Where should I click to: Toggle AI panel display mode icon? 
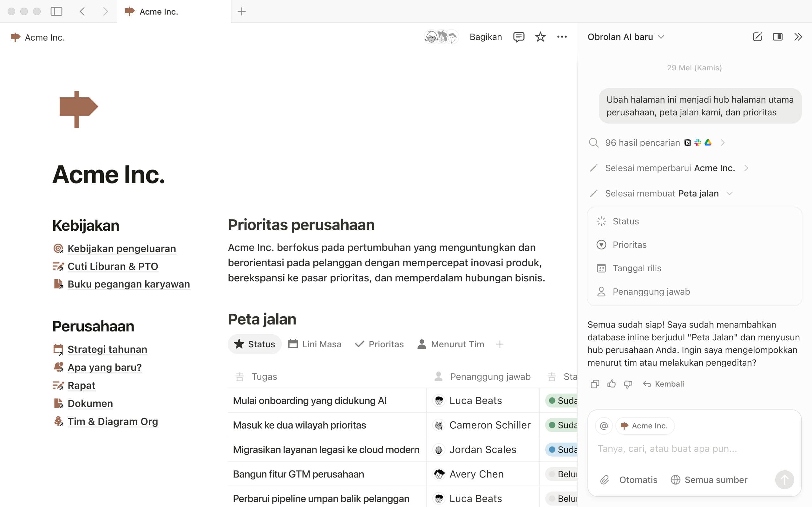click(x=777, y=37)
